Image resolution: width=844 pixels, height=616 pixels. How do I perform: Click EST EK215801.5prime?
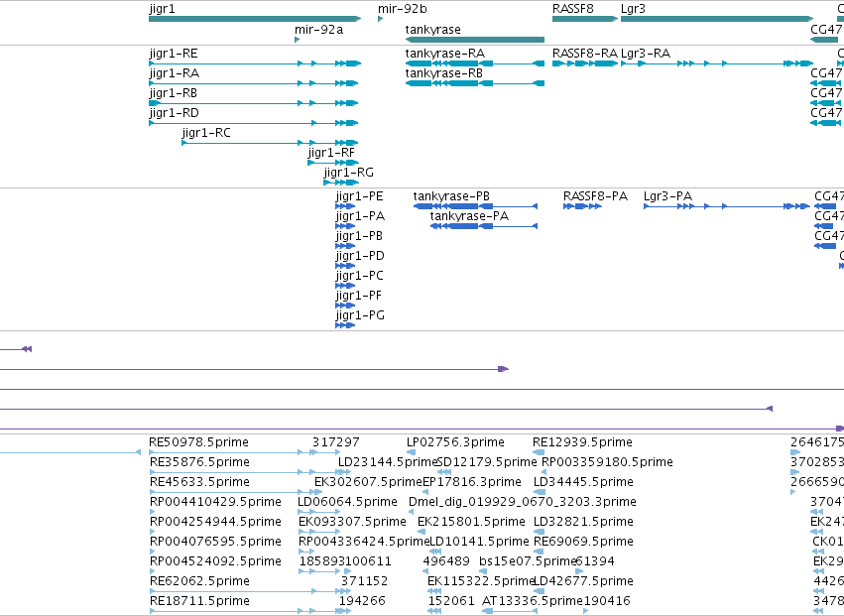point(471,522)
